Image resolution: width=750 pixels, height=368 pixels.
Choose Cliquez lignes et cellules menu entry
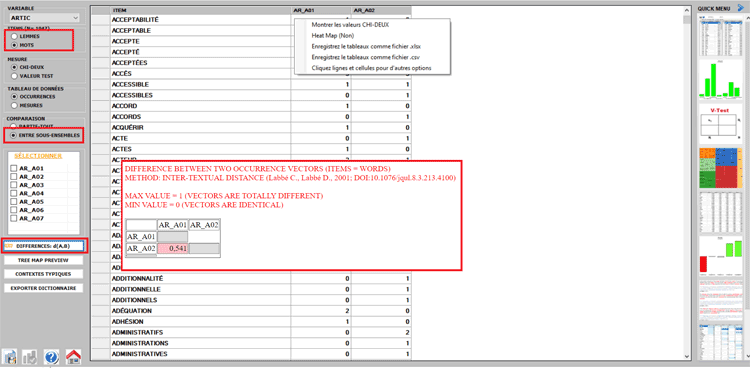click(371, 68)
